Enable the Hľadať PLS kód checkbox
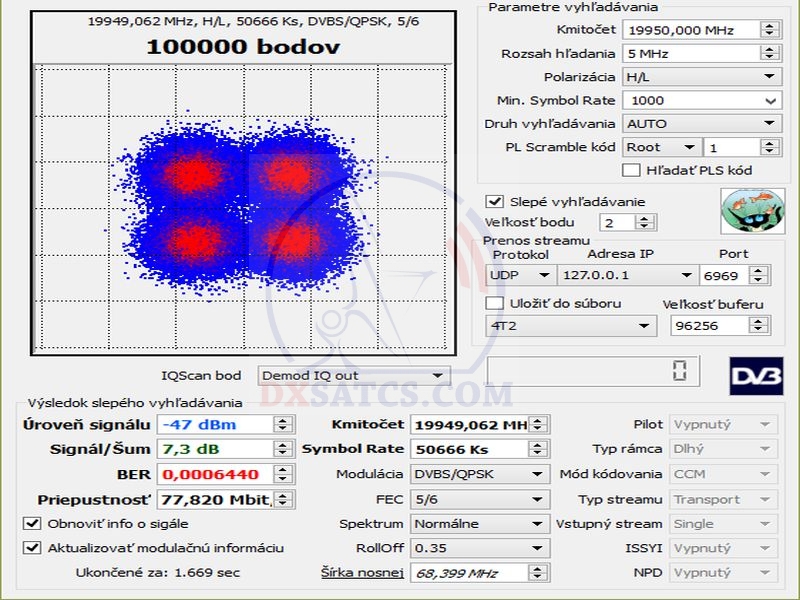The height and width of the screenshot is (600, 800). click(631, 170)
